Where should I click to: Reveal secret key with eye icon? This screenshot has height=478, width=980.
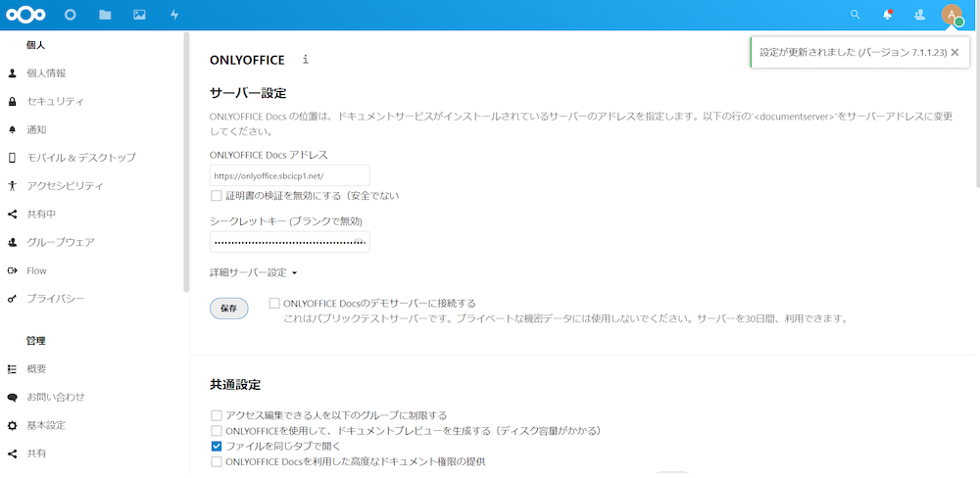pyautogui.click(x=360, y=241)
